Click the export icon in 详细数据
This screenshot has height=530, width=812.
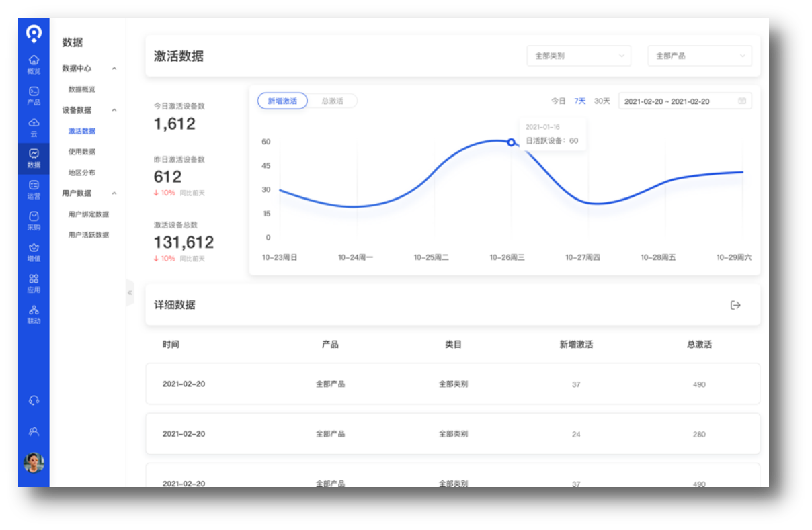tap(735, 305)
